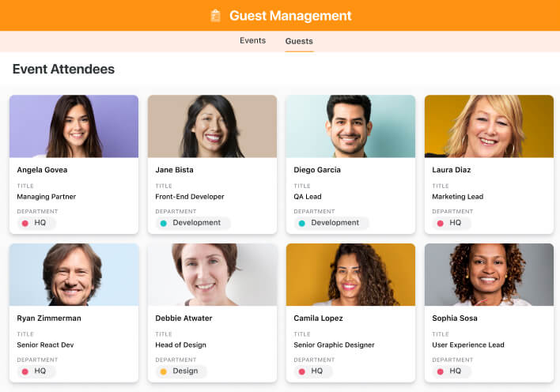Click Development tag on Diego Garcia's card
Screen dimensions: 560x392
331,223
